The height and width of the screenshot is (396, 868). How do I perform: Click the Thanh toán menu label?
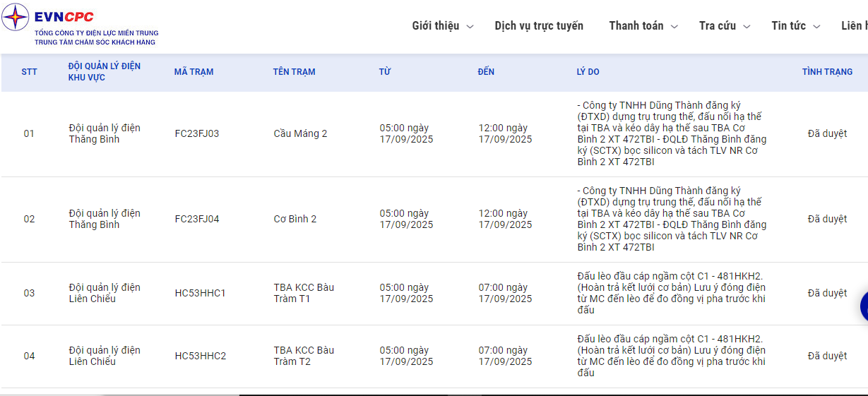point(636,26)
